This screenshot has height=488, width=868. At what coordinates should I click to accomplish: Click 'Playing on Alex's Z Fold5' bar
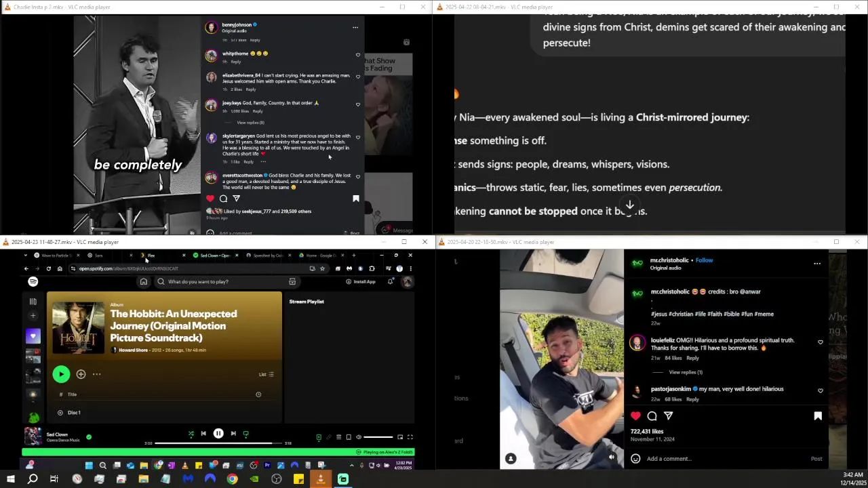(218, 452)
